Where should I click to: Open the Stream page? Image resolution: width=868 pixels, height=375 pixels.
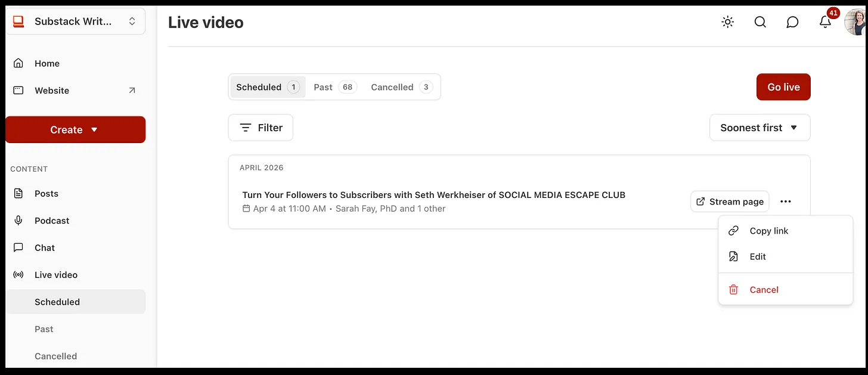730,202
